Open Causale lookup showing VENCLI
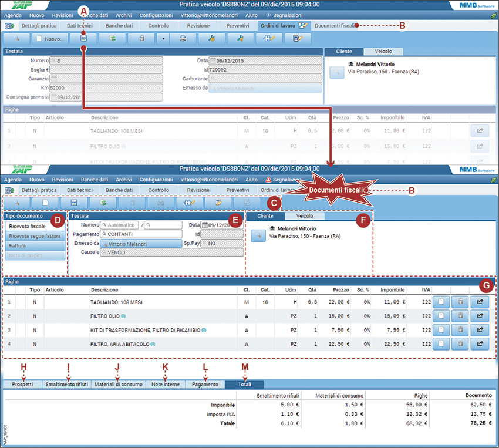The height and width of the screenshot is (448, 499). (171, 252)
